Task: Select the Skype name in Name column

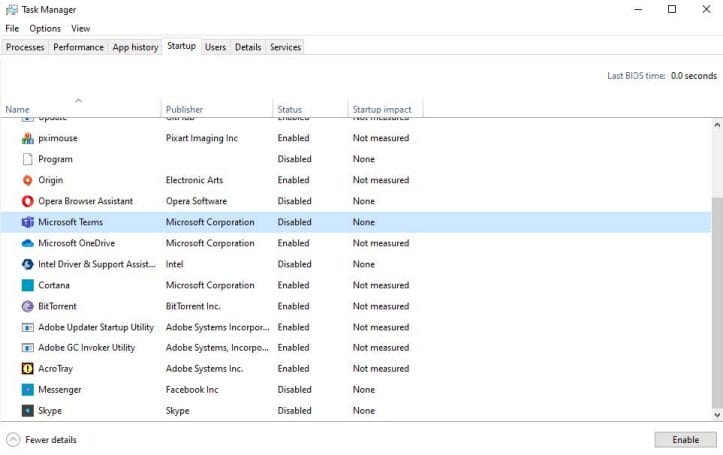Action: pos(50,411)
